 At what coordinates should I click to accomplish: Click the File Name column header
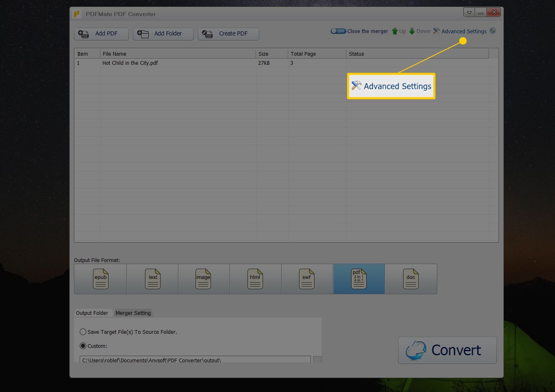pos(178,54)
